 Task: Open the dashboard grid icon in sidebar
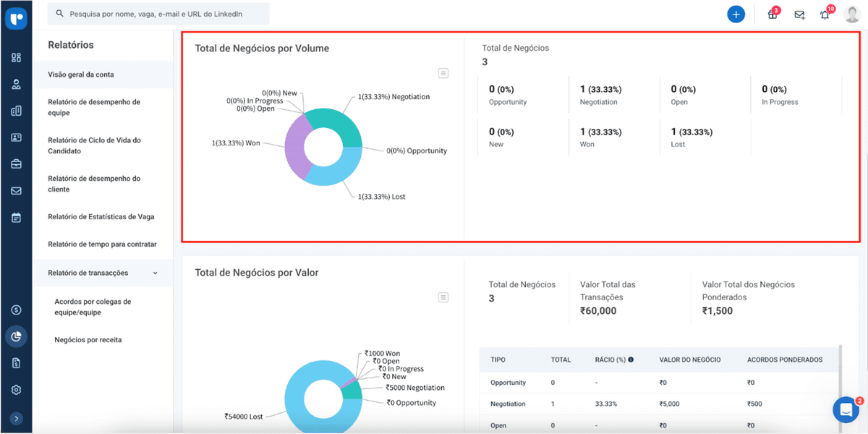[16, 58]
